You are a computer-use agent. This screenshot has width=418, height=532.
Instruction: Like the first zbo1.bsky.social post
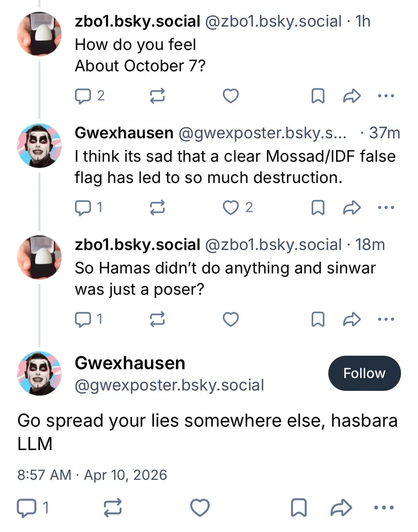[230, 96]
